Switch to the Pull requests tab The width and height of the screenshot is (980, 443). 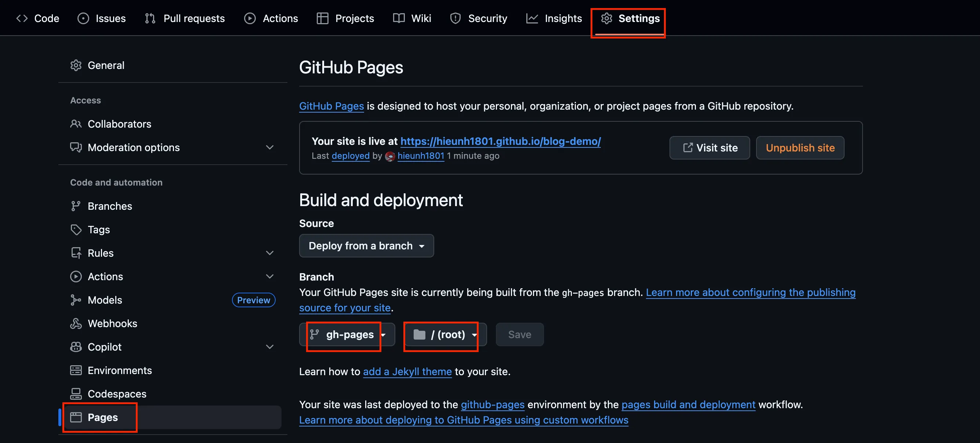click(x=185, y=18)
